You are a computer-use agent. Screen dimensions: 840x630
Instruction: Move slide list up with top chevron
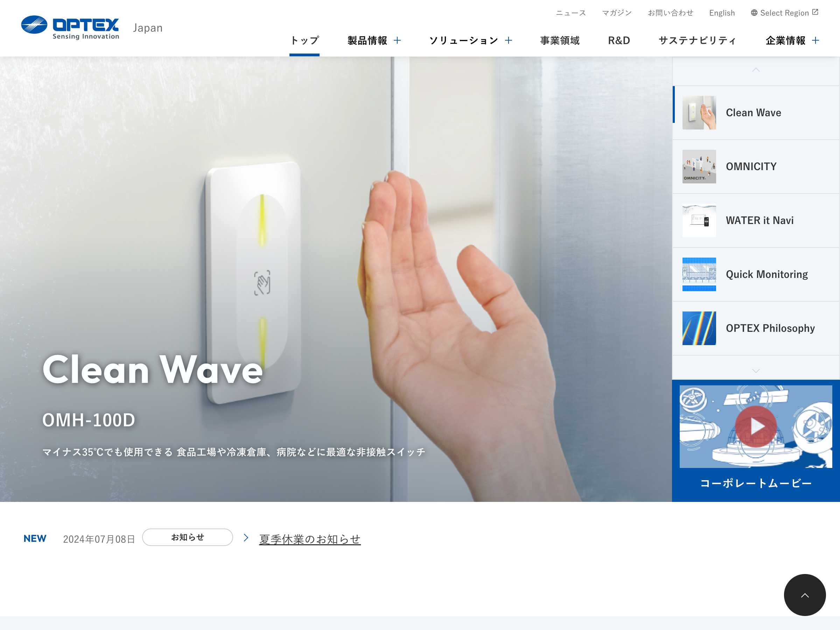[x=756, y=70]
